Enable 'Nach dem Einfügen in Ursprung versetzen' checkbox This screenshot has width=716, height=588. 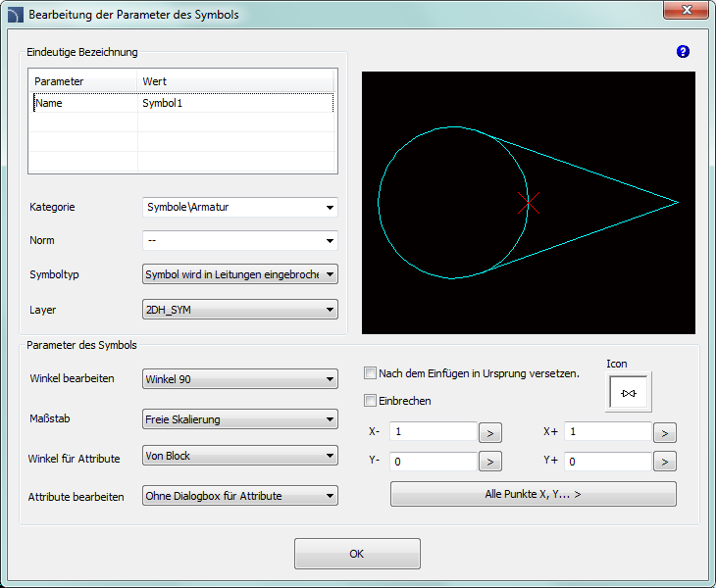click(x=371, y=373)
